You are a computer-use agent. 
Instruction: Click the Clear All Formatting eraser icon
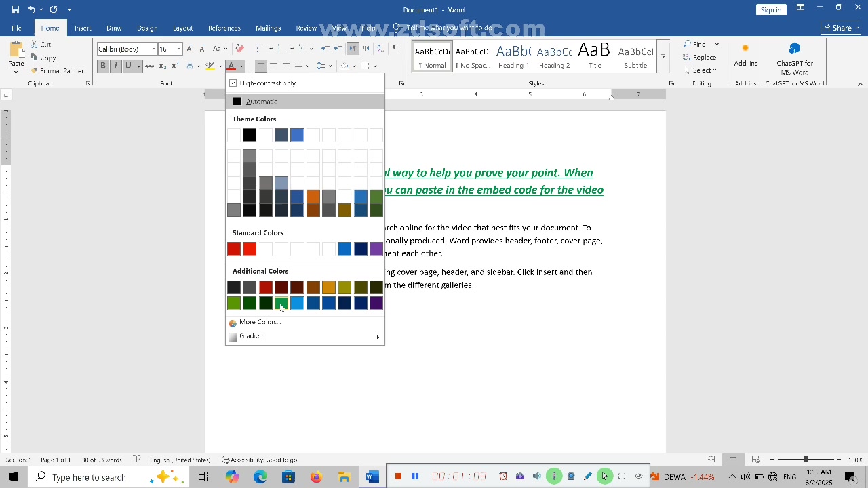(239, 49)
